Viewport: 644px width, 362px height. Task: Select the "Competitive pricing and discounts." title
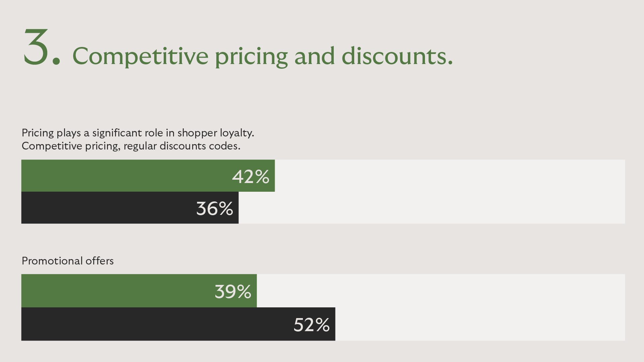(262, 56)
